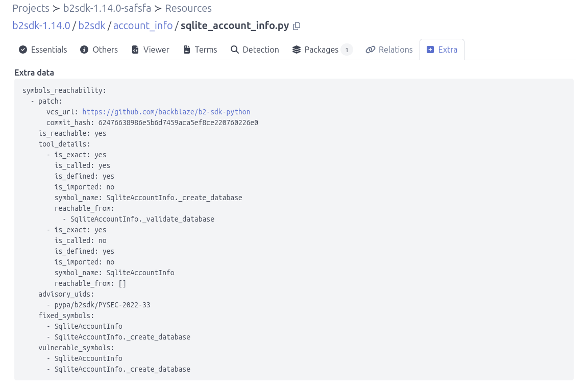Select the Packages tab

coord(323,50)
